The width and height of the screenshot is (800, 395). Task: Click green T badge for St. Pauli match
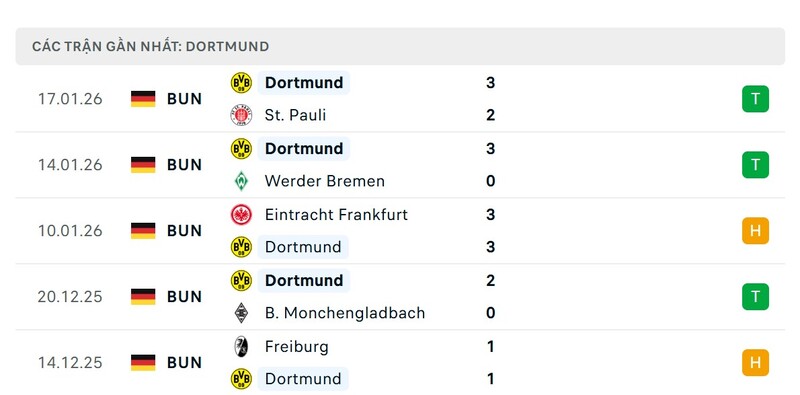[x=756, y=99]
